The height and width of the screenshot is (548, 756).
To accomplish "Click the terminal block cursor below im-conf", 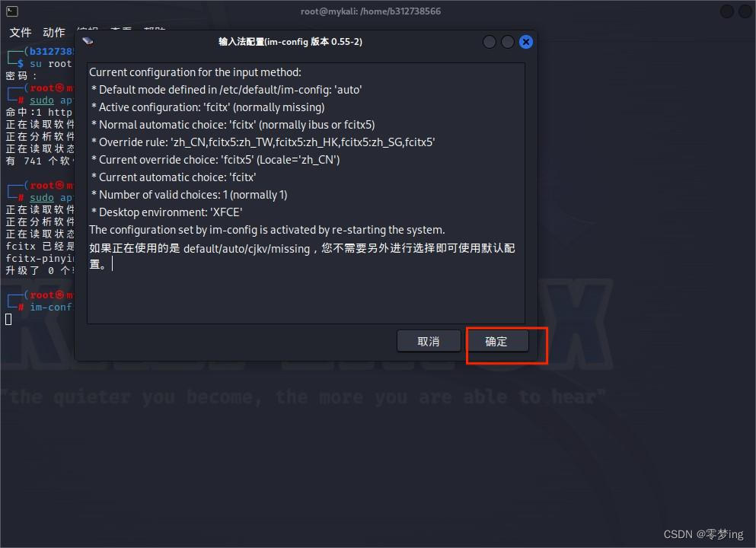I will click(8, 319).
